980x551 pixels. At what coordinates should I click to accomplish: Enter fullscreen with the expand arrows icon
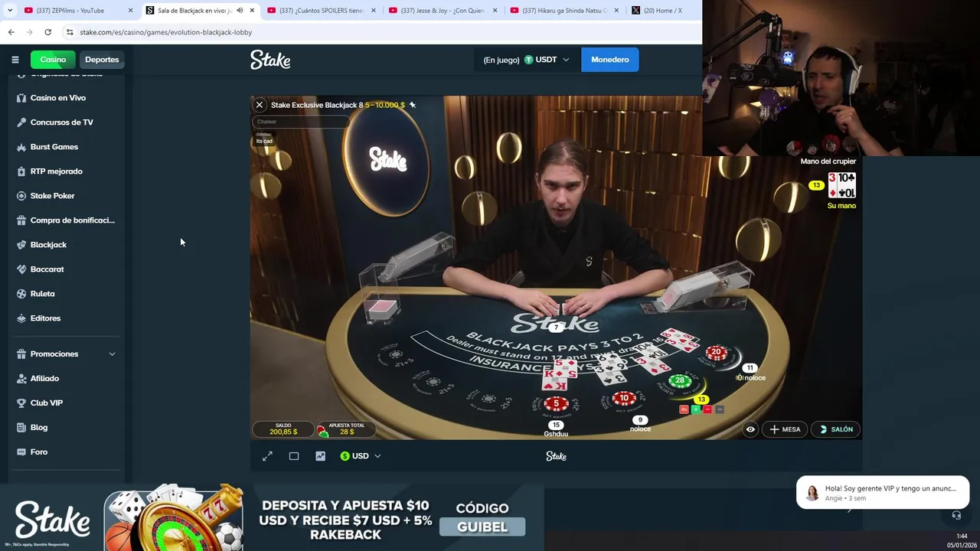[x=267, y=456]
